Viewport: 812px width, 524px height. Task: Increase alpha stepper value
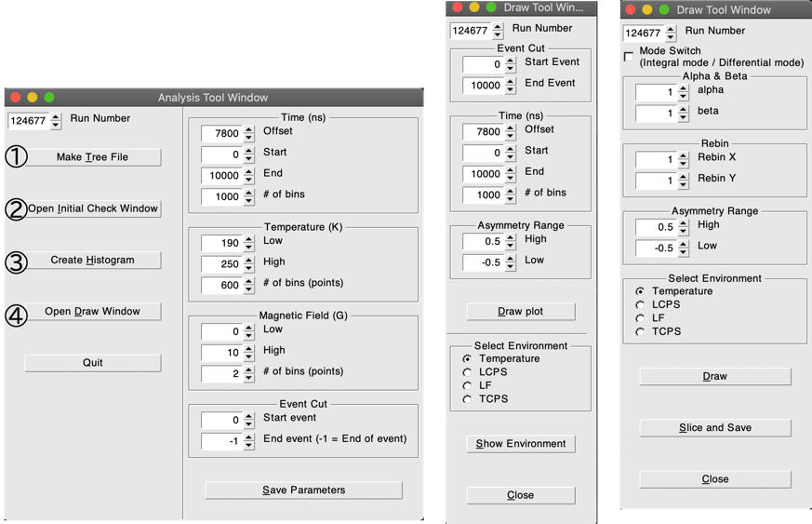pos(684,88)
